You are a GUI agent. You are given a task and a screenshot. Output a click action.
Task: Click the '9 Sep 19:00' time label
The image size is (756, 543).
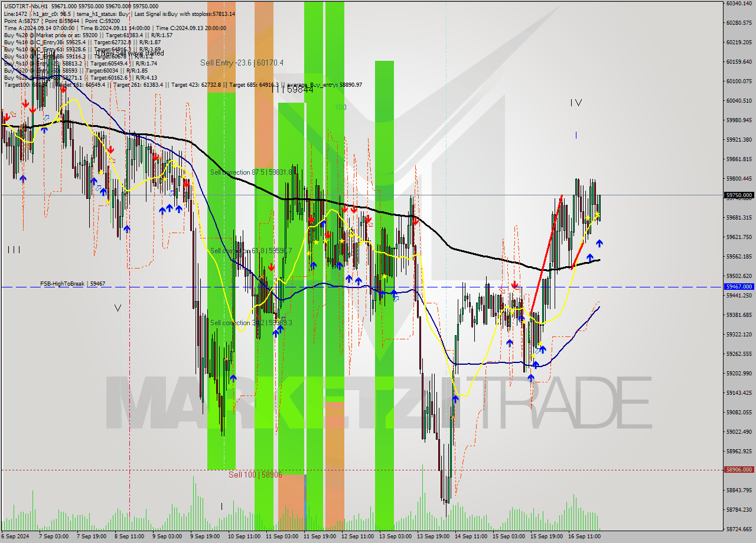204,537
